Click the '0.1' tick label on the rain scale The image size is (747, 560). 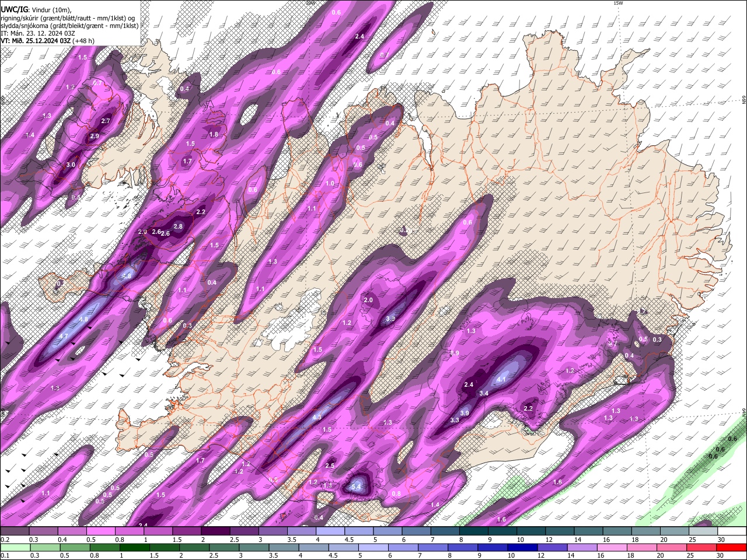click(x=4, y=555)
